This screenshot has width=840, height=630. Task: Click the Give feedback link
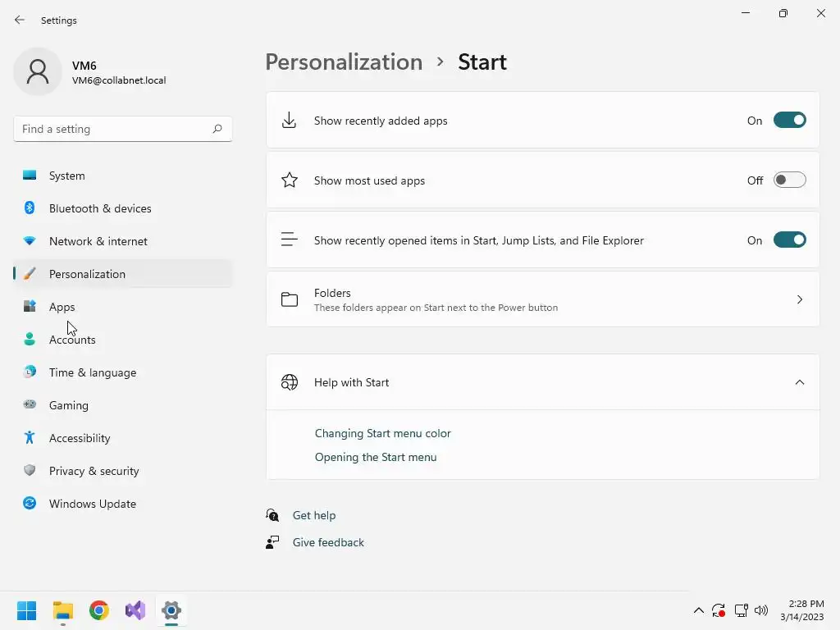[328, 542]
